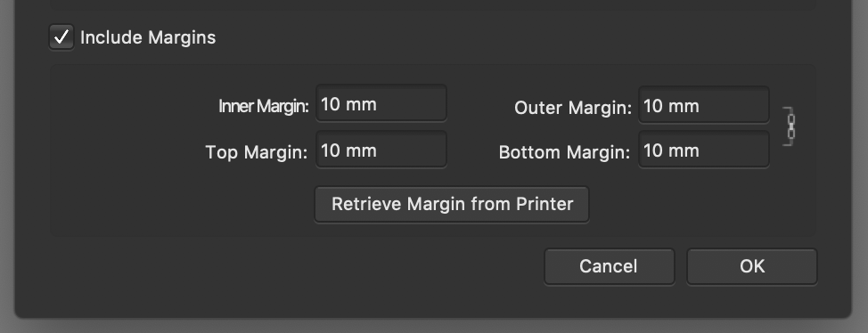Place cursor in Inner Margin 10 mm text
Screen dimensions: 868x333
348,104
